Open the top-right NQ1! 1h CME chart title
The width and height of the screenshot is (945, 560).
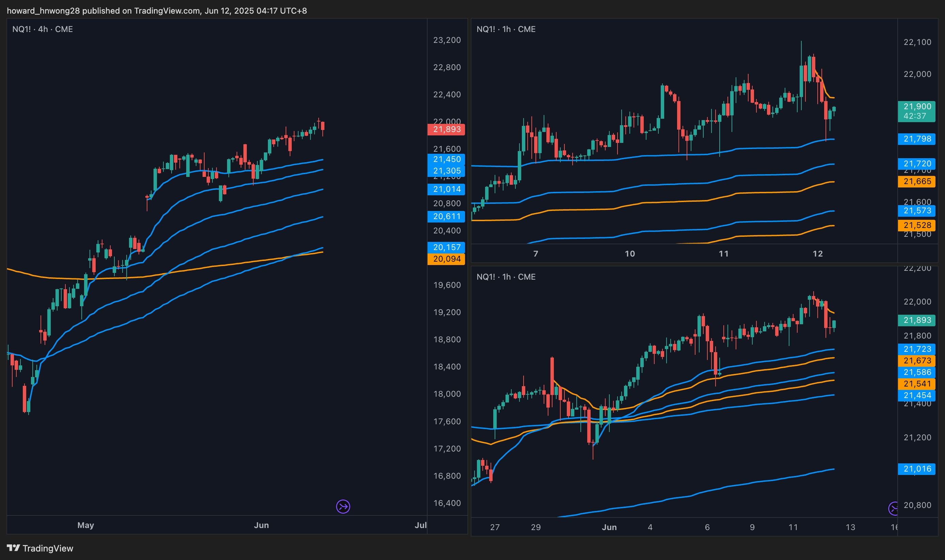click(506, 29)
